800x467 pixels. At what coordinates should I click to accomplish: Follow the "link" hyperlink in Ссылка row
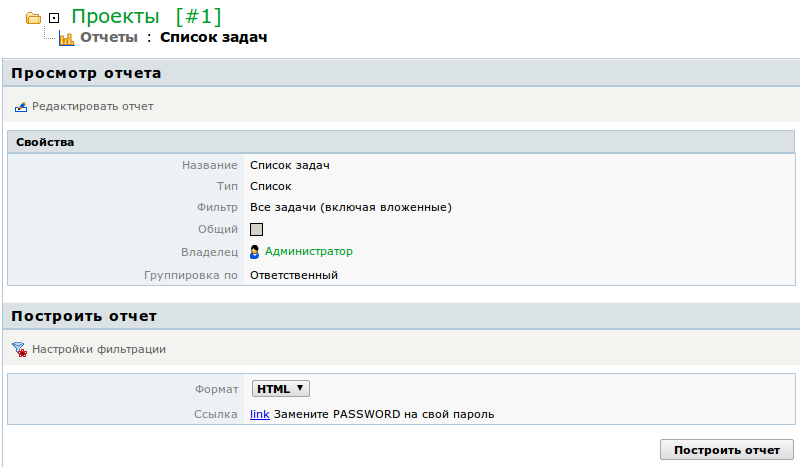click(x=259, y=414)
